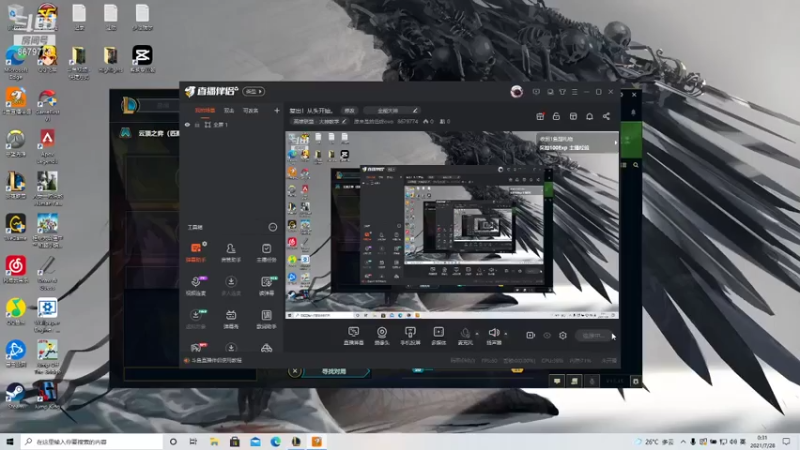Open the notification bell above preview

pyautogui.click(x=589, y=116)
